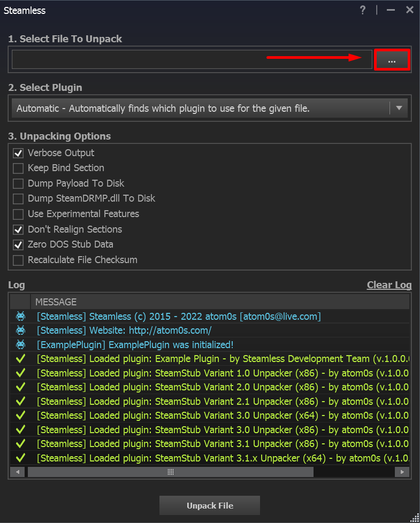Close the Steamless window
Viewport: 420px width, 523px height.
[x=410, y=10]
